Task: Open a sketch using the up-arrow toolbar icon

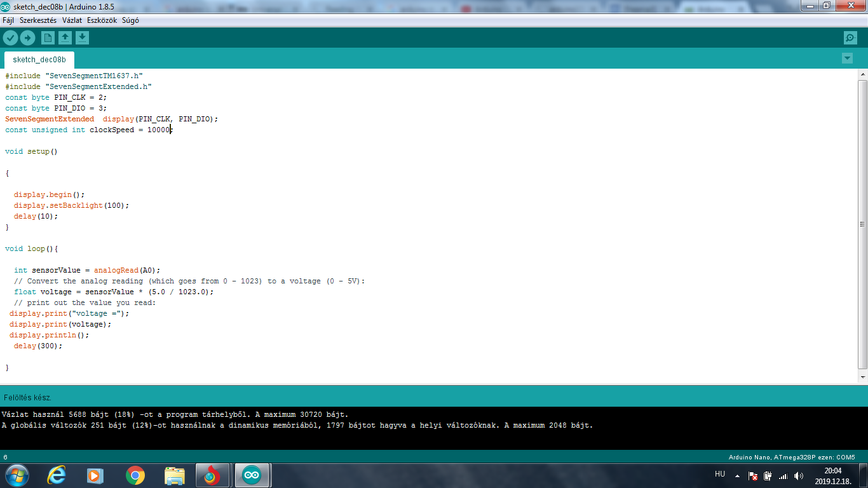Action: pos(65,38)
